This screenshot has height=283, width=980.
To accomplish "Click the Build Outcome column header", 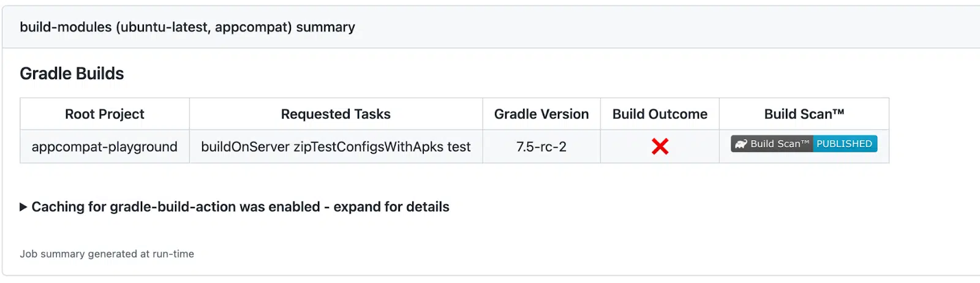I will click(x=660, y=114).
